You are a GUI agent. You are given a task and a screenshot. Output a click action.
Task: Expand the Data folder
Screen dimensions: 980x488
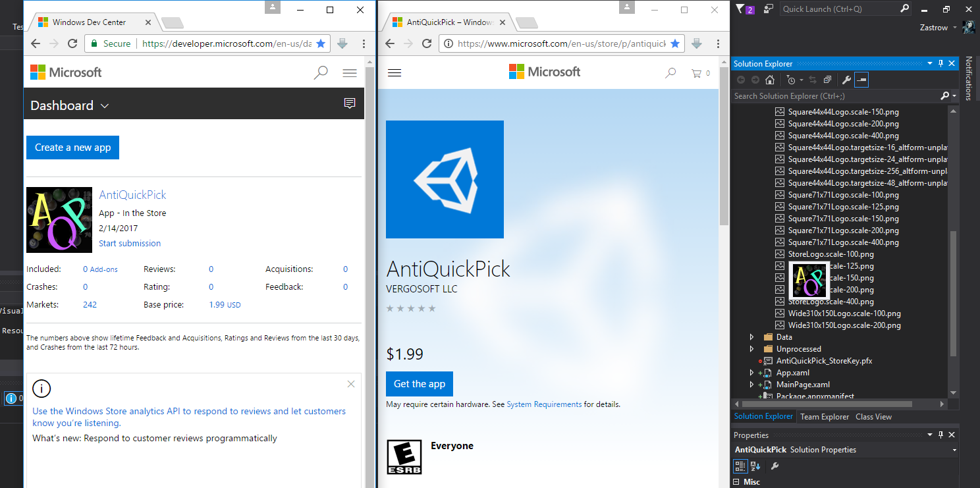tap(751, 337)
